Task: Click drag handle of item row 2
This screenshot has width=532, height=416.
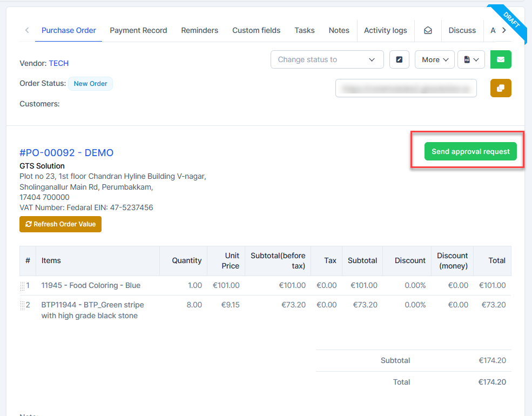Action: tap(23, 305)
